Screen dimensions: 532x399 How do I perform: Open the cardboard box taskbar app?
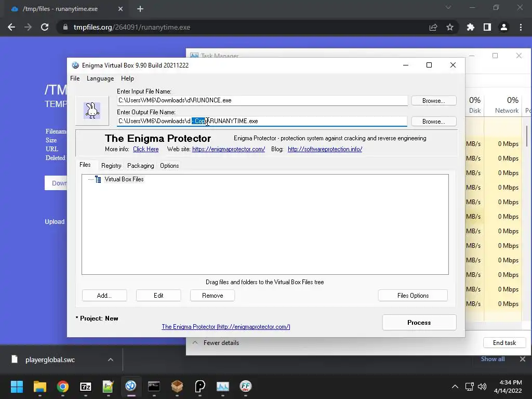pyautogui.click(x=177, y=386)
